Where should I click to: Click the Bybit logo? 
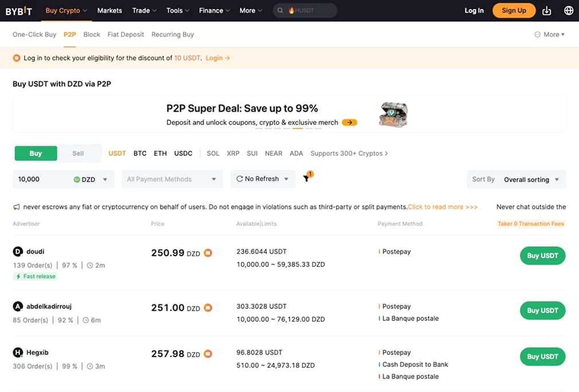(19, 11)
